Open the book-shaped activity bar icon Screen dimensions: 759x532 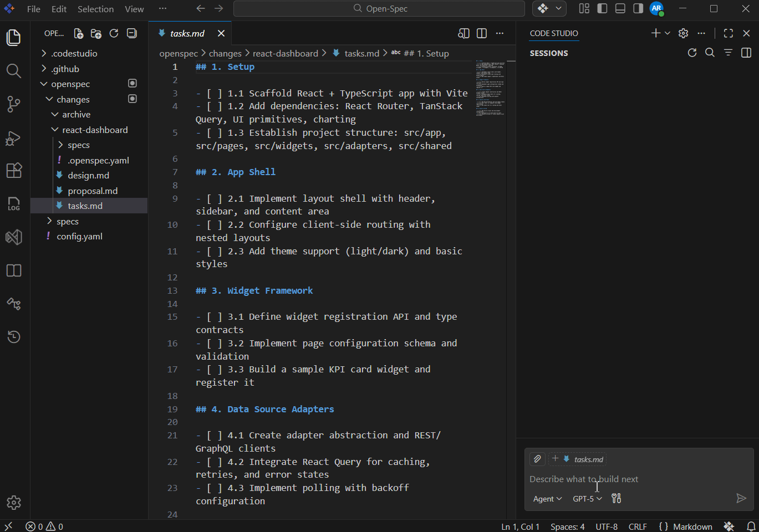pos(14,270)
